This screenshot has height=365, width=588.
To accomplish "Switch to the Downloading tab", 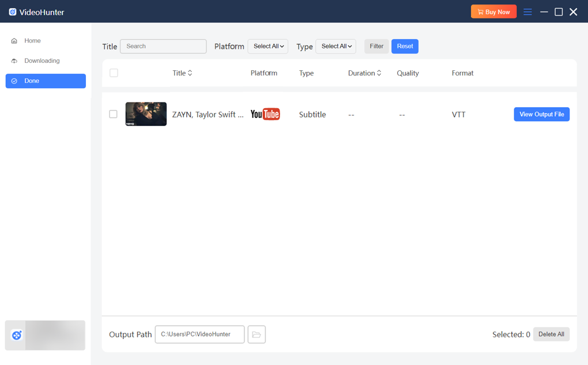I will (x=46, y=60).
